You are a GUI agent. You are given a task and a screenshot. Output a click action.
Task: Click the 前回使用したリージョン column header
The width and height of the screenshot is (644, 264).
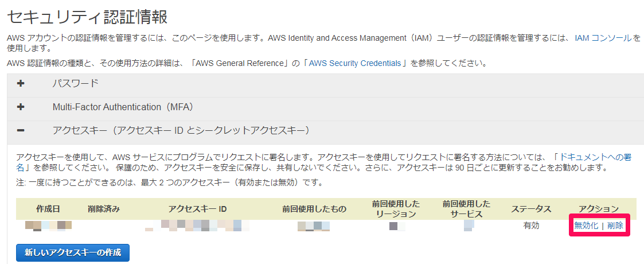click(x=396, y=209)
